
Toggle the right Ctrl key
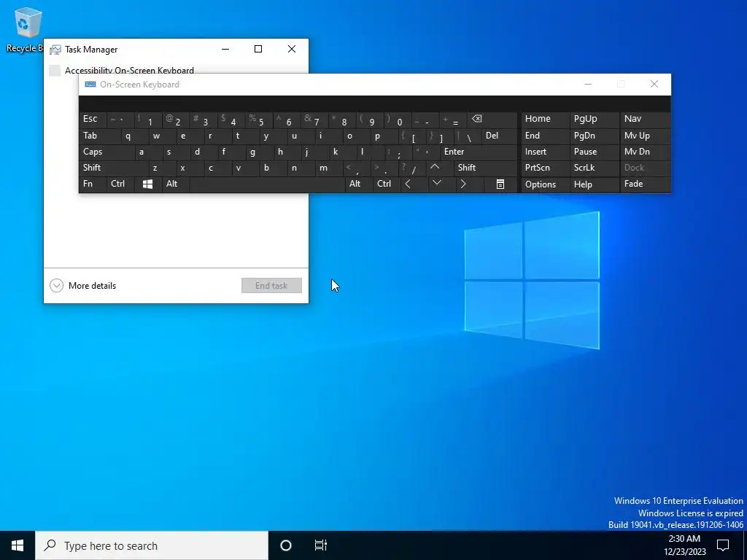click(387, 184)
